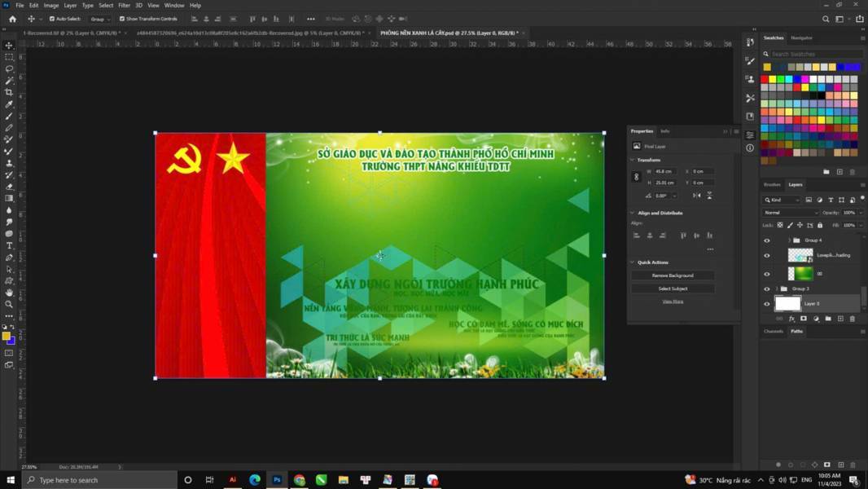Hide the Group 4 layer group
The width and height of the screenshot is (868, 489).
click(767, 240)
